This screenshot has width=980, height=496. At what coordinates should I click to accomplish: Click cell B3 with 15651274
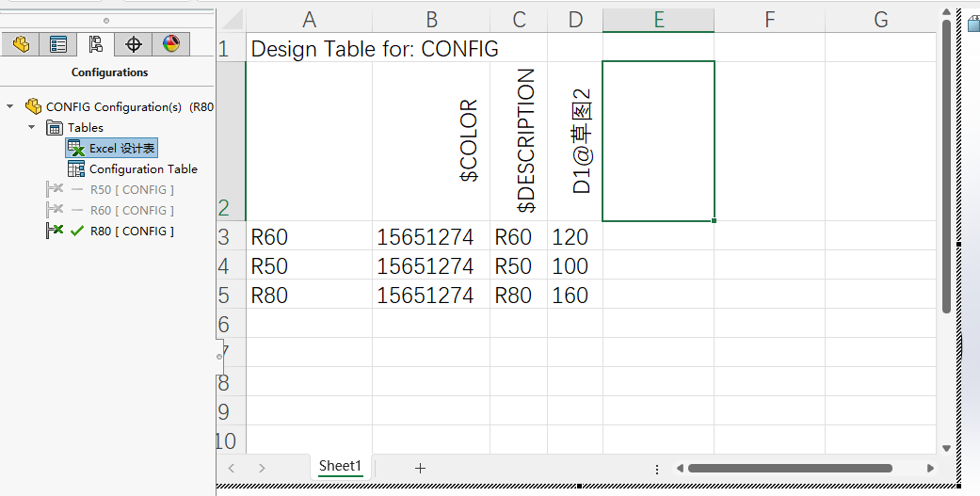pos(431,236)
